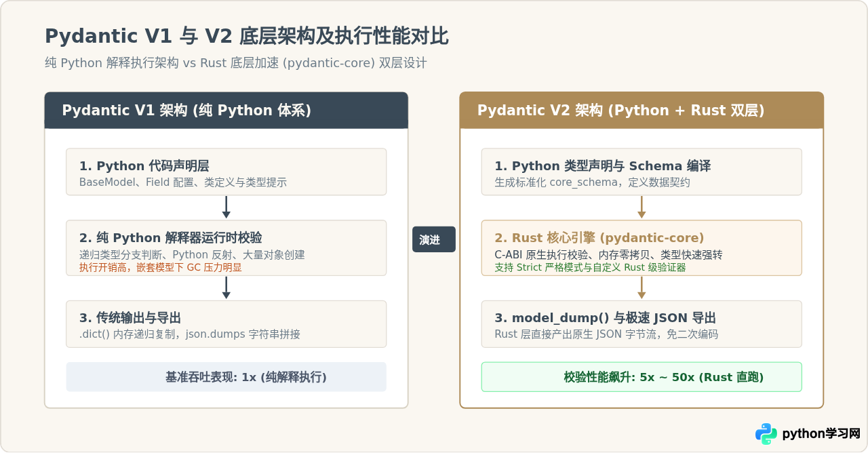Click the python学习网 watermark text
Viewport: 868px width, 453px height.
tap(821, 434)
